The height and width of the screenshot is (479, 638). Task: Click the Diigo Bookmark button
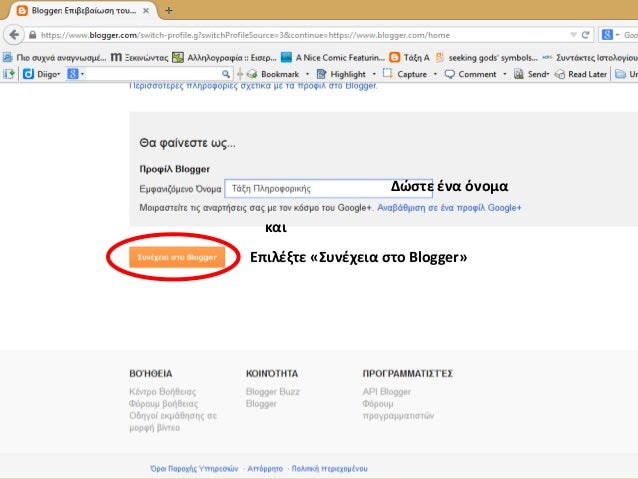pyautogui.click(x=273, y=74)
